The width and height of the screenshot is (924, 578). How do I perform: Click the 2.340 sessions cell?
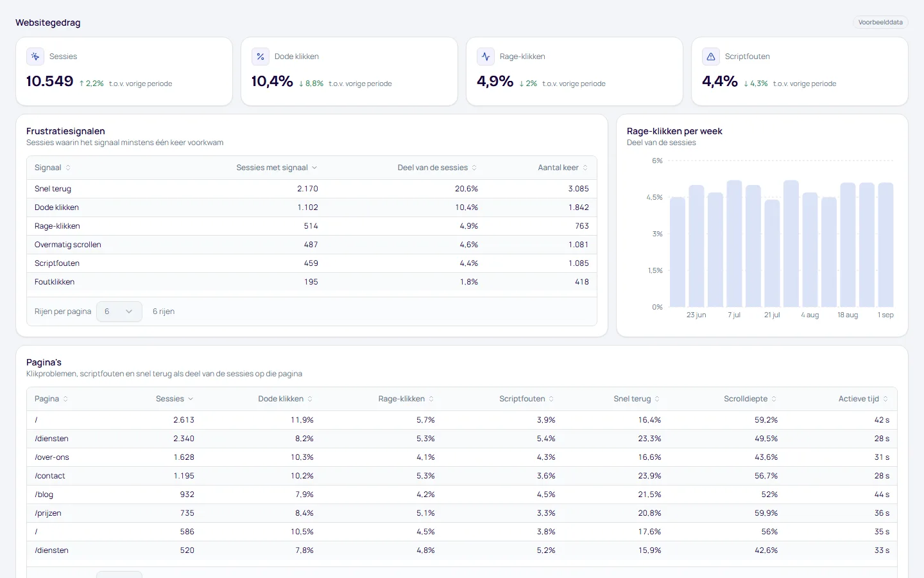pos(184,439)
